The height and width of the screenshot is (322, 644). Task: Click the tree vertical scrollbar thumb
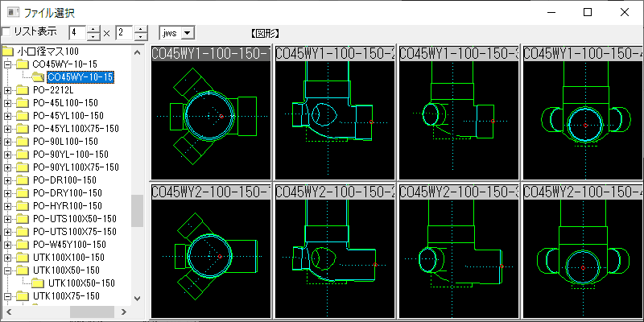(x=137, y=211)
